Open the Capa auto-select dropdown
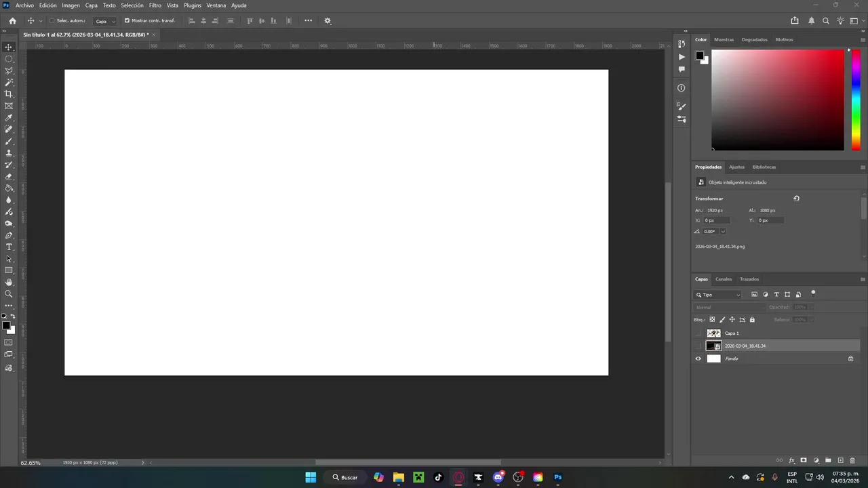Viewport: 868px width, 488px height. pyautogui.click(x=104, y=21)
